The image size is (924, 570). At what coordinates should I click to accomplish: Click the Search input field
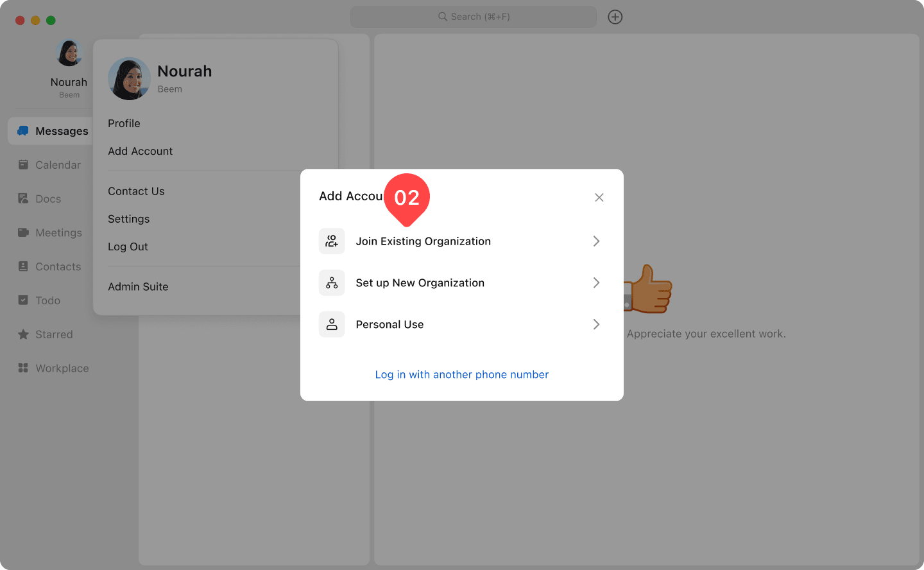point(474,17)
